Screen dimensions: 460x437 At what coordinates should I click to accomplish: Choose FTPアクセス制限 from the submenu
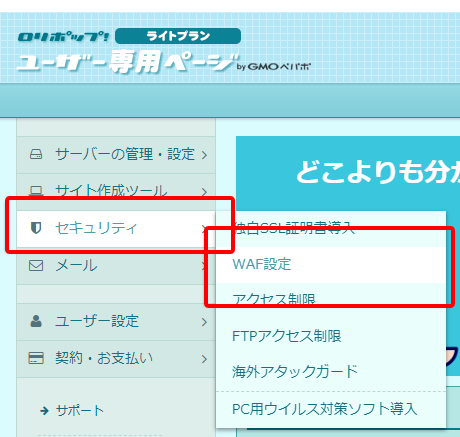pos(331,336)
